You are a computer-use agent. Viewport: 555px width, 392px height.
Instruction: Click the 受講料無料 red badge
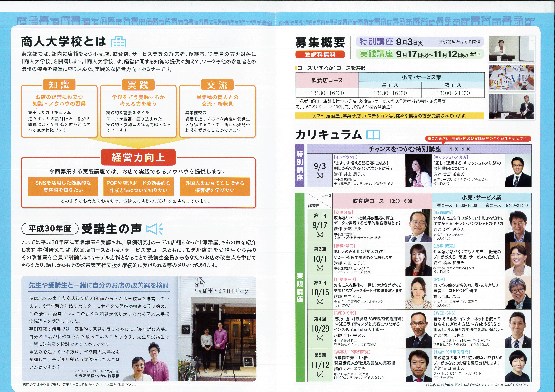pos(320,55)
